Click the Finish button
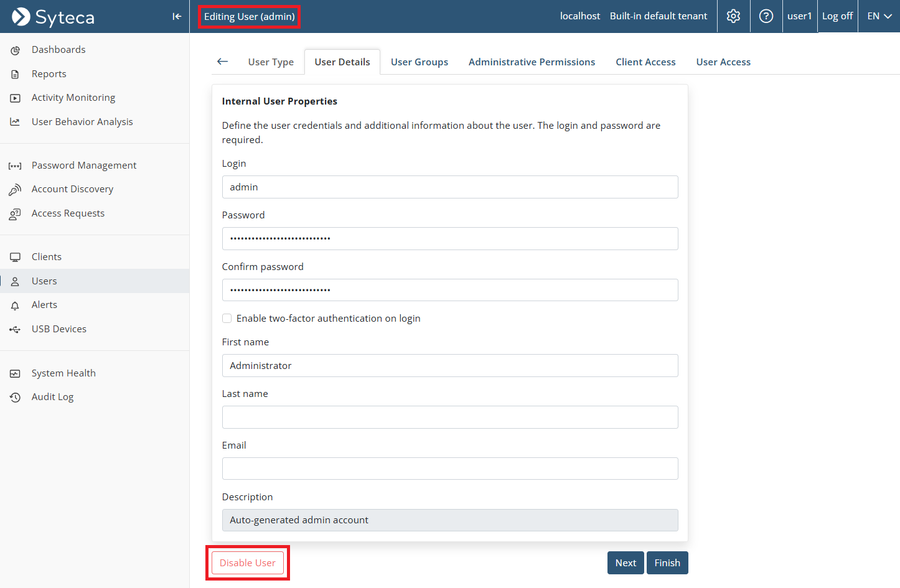The height and width of the screenshot is (588, 900). pyautogui.click(x=667, y=563)
